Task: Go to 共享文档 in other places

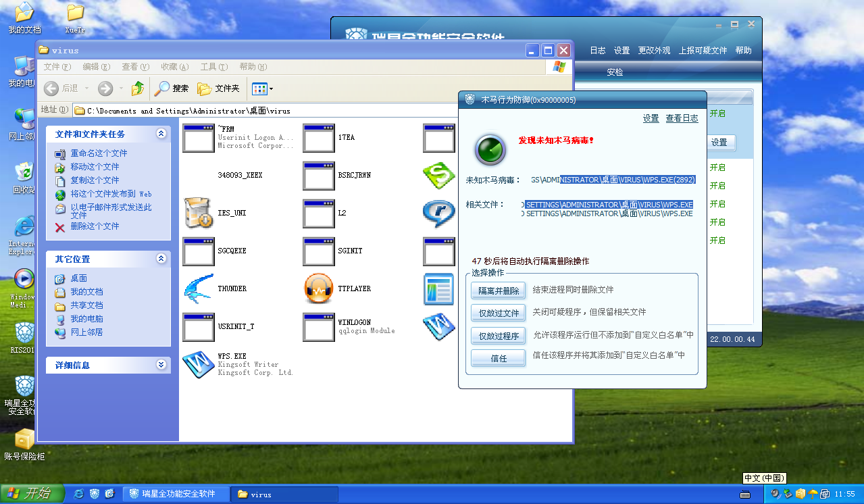Action: click(x=86, y=305)
